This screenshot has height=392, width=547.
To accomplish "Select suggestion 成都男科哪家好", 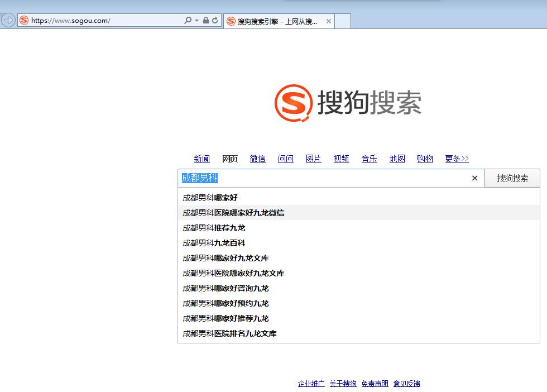I will point(210,198).
